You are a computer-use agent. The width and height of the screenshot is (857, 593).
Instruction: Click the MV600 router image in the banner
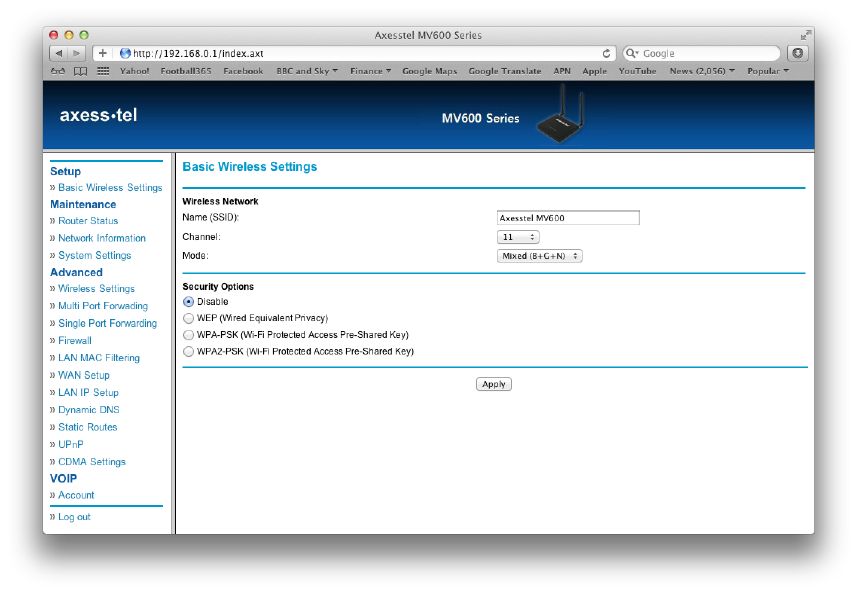[x=561, y=115]
